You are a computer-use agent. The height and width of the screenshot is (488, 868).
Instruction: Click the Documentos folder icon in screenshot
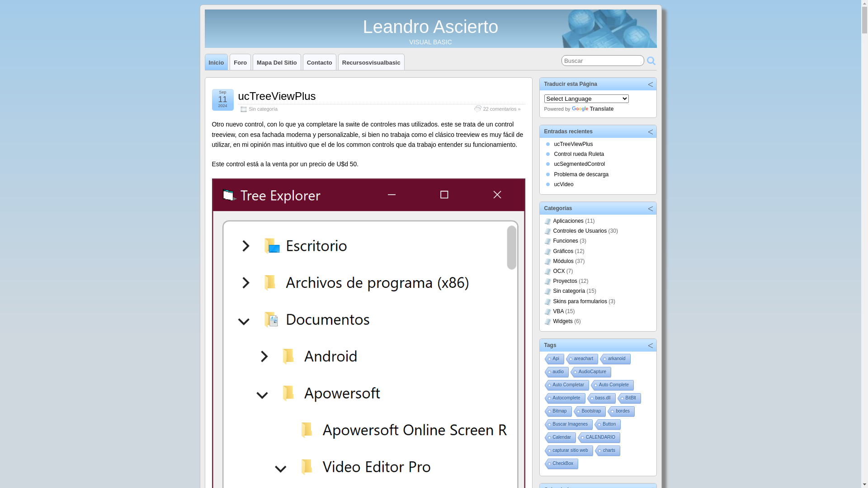tap(271, 319)
